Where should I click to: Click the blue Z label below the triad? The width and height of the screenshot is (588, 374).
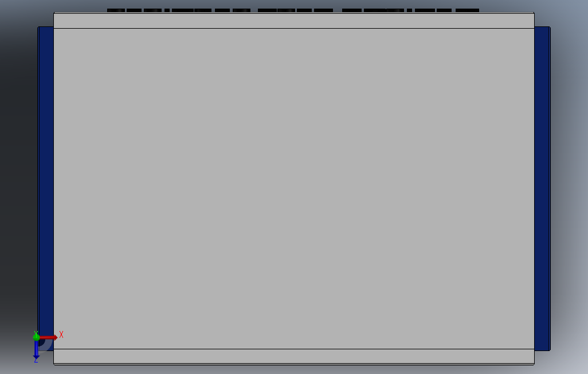[36, 360]
